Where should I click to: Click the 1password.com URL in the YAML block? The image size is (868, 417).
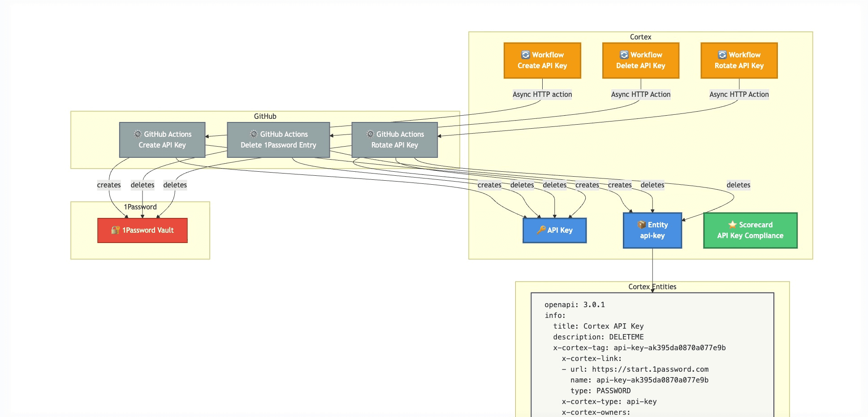650,369
